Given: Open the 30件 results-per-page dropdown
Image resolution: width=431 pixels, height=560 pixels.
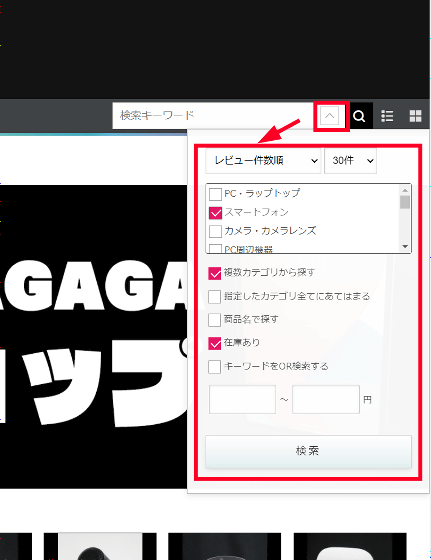Looking at the screenshot, I should pos(350,161).
